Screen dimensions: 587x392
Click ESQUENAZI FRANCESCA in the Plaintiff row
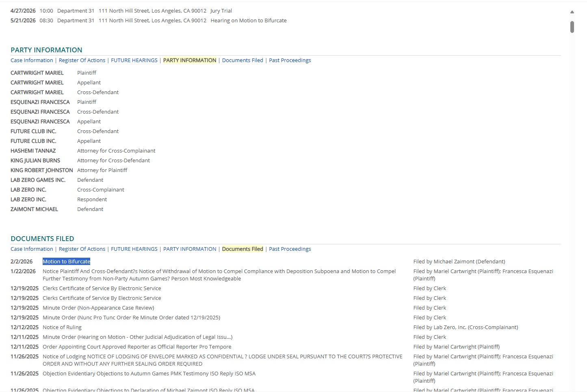(x=40, y=102)
